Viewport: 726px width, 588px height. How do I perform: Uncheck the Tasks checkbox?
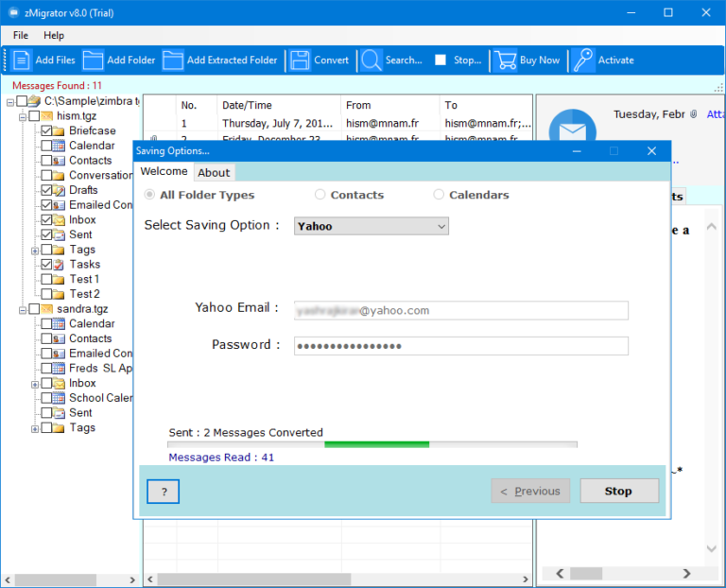[46, 265]
